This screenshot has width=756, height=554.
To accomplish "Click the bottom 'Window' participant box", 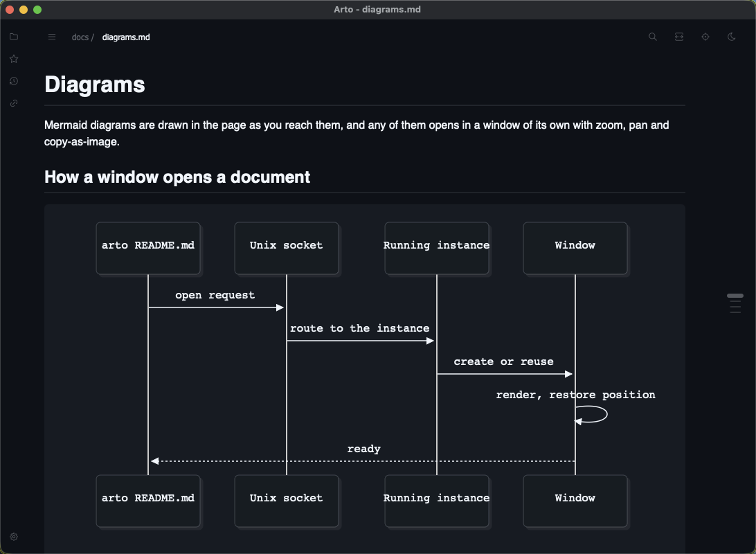I will 575,501.
